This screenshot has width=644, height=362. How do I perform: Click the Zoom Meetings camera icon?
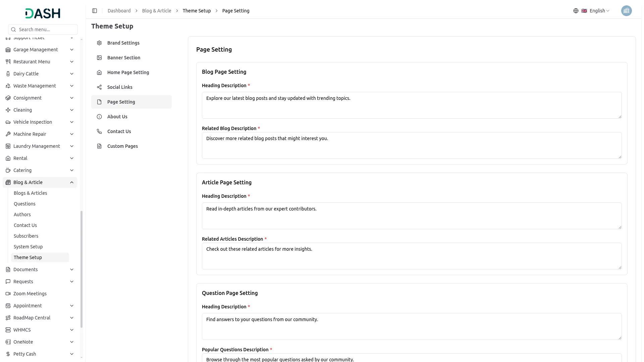(x=8, y=294)
